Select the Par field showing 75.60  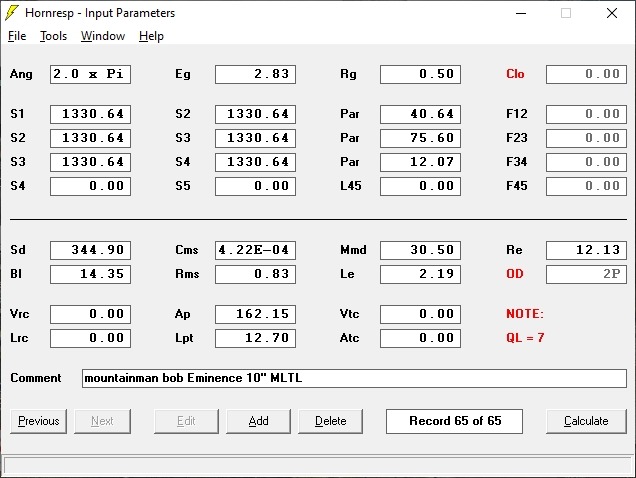420,138
